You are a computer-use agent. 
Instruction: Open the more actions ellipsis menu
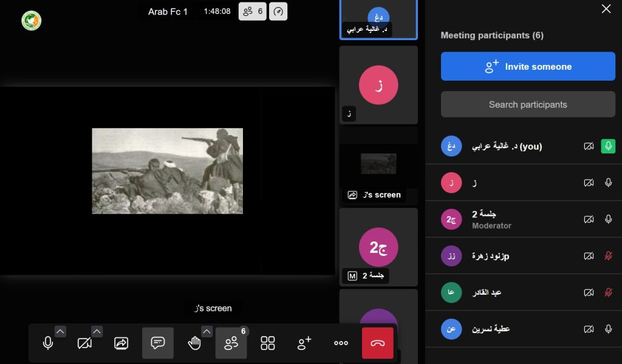click(341, 343)
